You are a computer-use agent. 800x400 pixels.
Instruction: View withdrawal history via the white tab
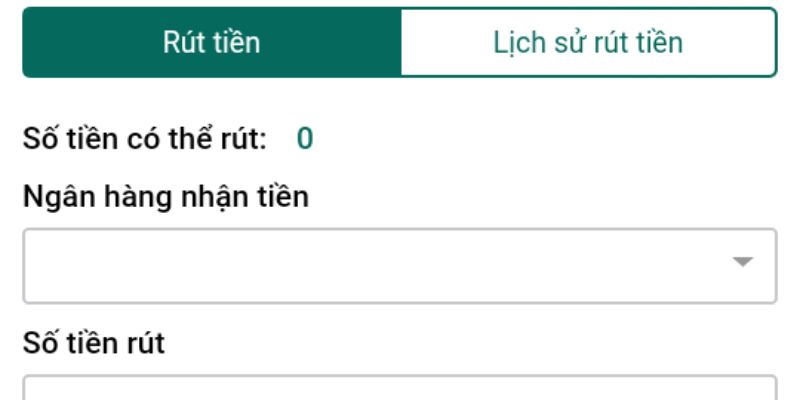(x=588, y=42)
